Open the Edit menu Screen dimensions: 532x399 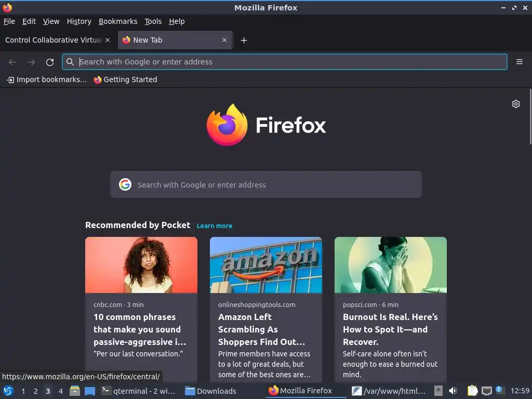pos(29,21)
